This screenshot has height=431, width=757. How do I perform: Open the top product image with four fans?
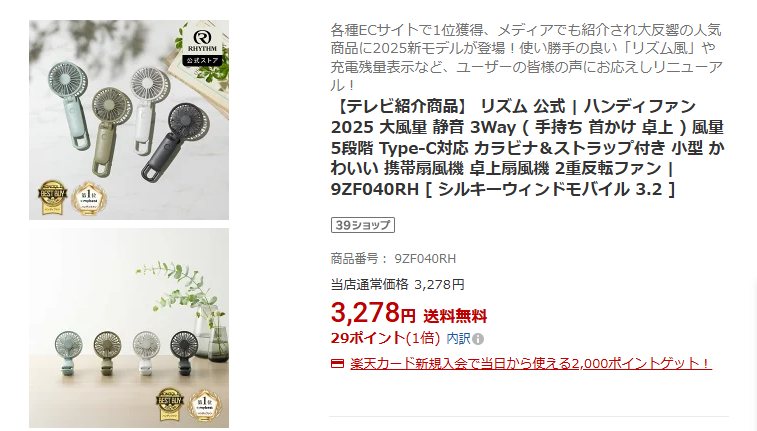pos(129,120)
